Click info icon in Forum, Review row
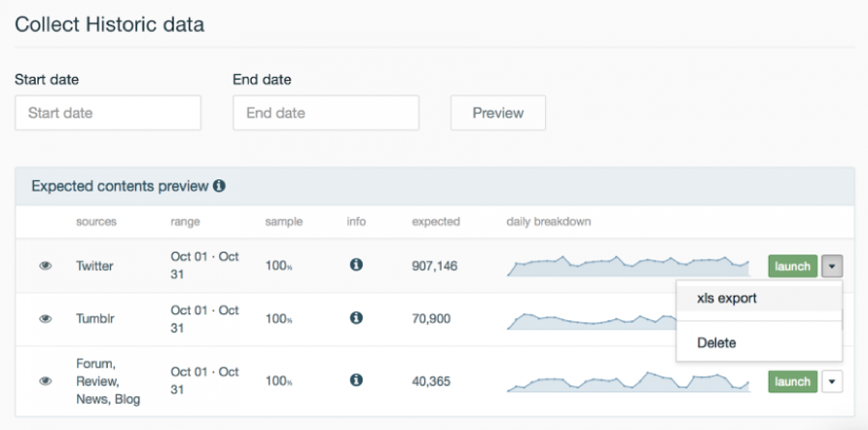 tap(356, 381)
